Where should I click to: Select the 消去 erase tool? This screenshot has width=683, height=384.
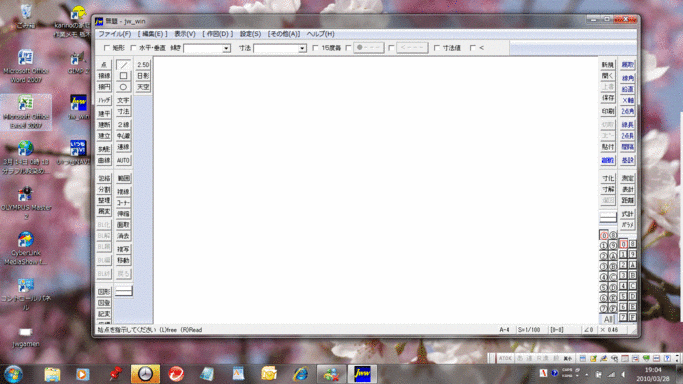pos(123,236)
